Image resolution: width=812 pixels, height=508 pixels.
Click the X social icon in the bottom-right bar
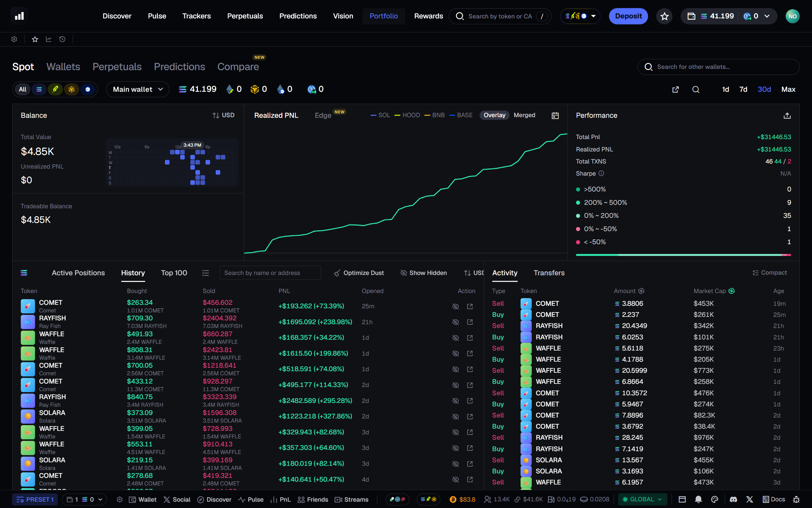coord(750,499)
